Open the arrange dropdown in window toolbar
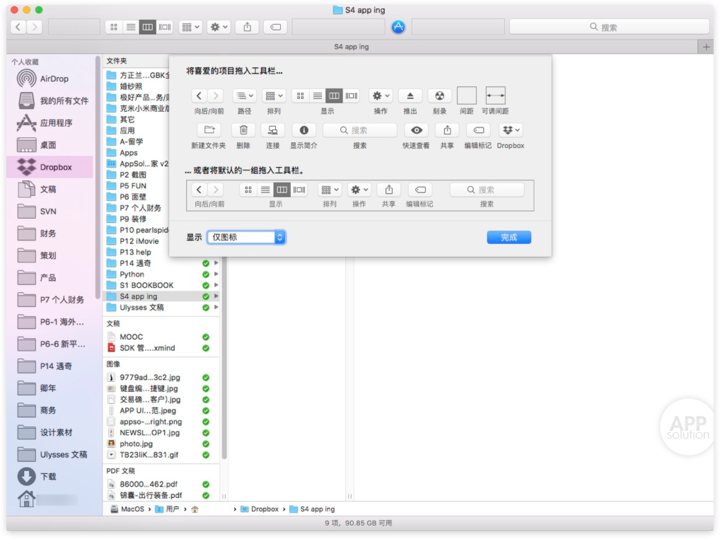 coord(191,27)
